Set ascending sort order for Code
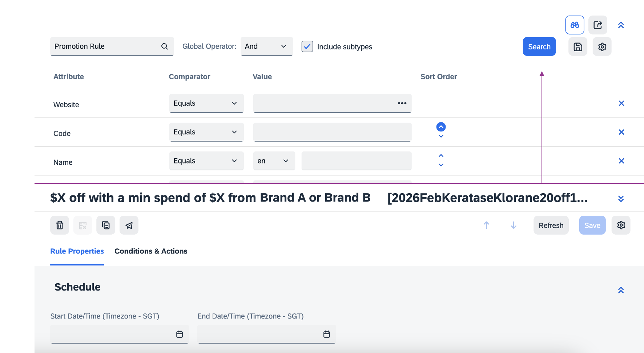Screen dimensions: 644x353 (441, 127)
